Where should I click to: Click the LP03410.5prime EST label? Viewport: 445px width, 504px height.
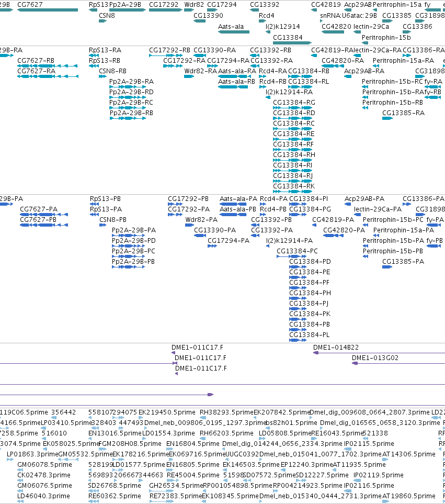(x=66, y=423)
